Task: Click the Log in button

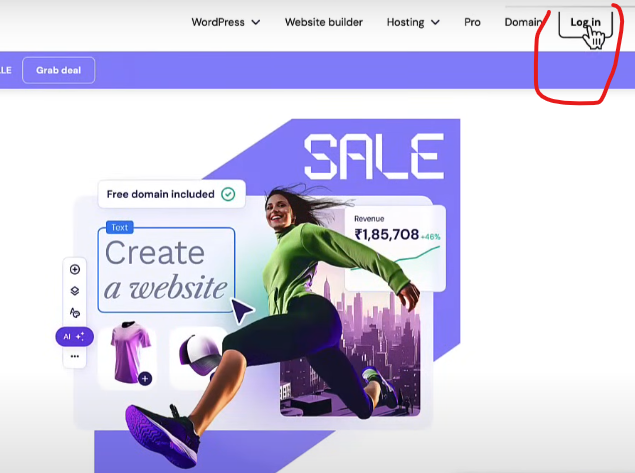Action: [585, 22]
